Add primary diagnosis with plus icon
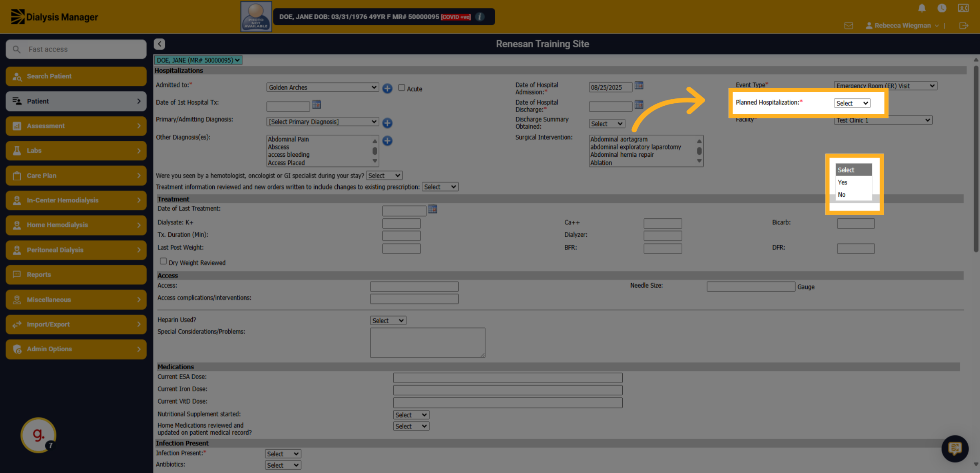The height and width of the screenshot is (473, 980). pos(387,123)
